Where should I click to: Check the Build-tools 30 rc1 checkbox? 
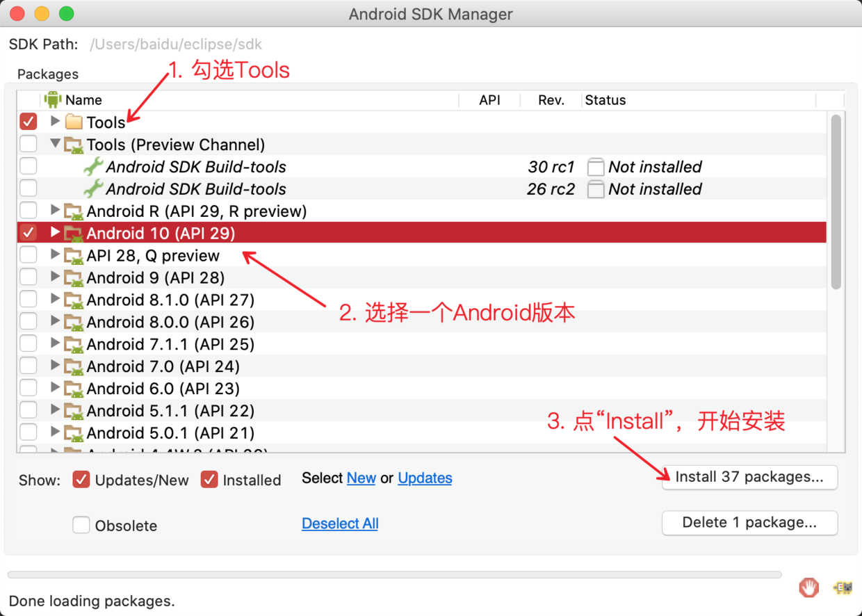pyautogui.click(x=29, y=167)
